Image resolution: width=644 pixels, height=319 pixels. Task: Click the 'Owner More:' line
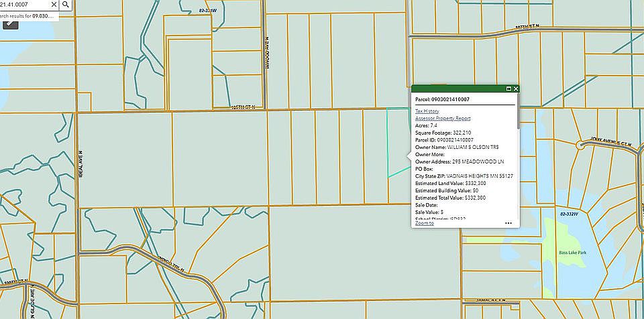pos(429,154)
